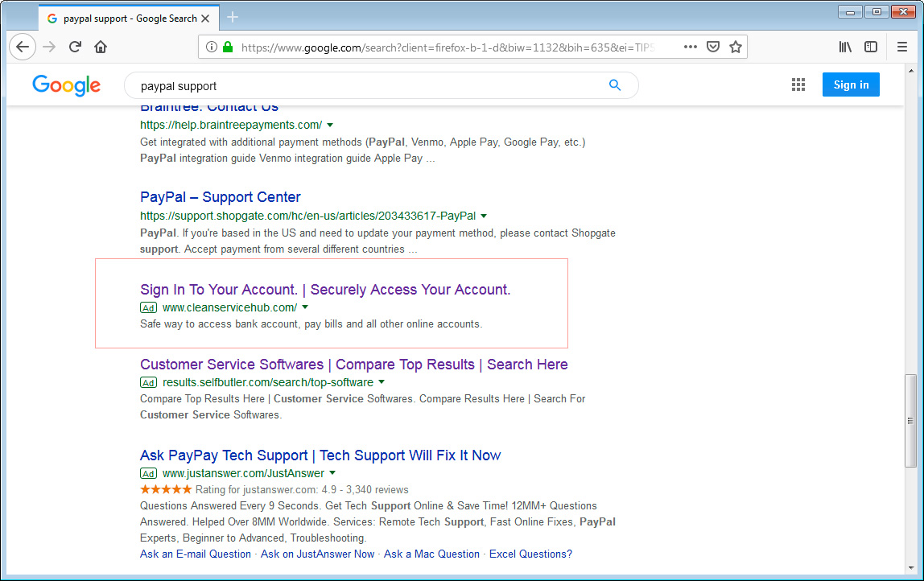Open page actions three-dot menu
Screen dimensions: 924x581
pyautogui.click(x=690, y=47)
